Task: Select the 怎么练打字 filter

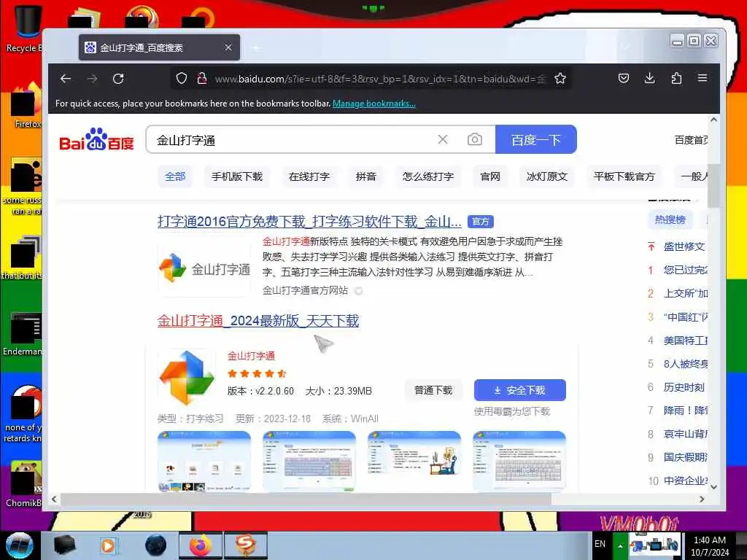Action: coord(427,176)
